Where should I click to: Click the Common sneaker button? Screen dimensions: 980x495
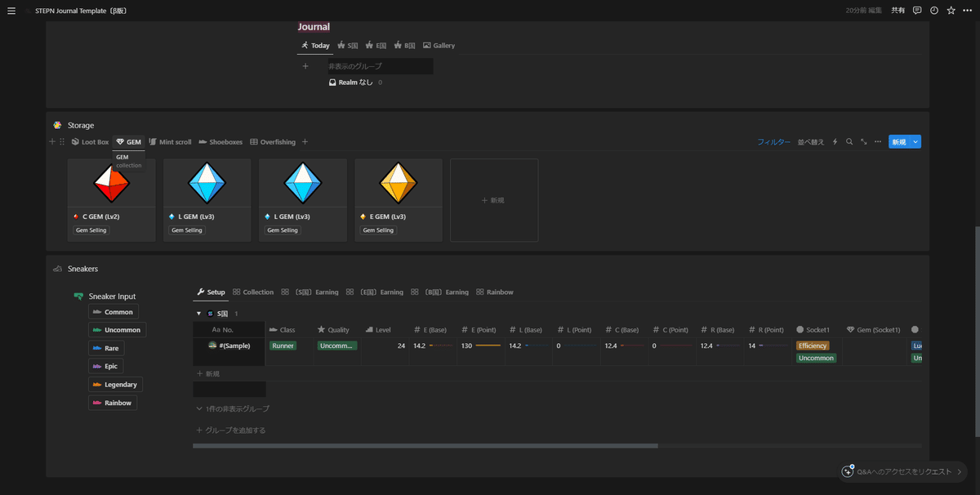click(114, 312)
